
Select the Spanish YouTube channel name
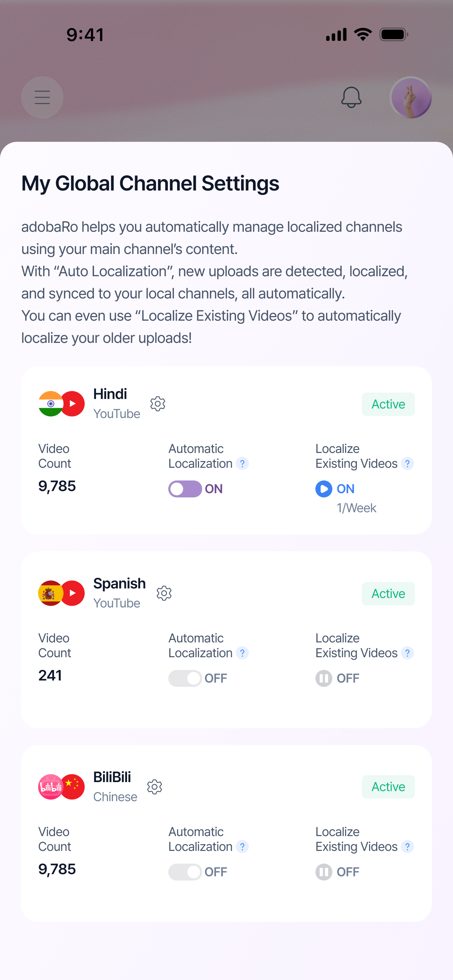pos(120,583)
